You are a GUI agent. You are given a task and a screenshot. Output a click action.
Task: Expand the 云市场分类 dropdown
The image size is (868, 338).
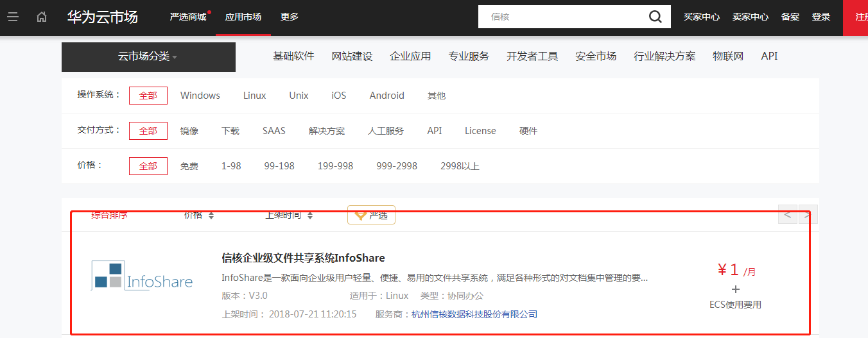[148, 56]
